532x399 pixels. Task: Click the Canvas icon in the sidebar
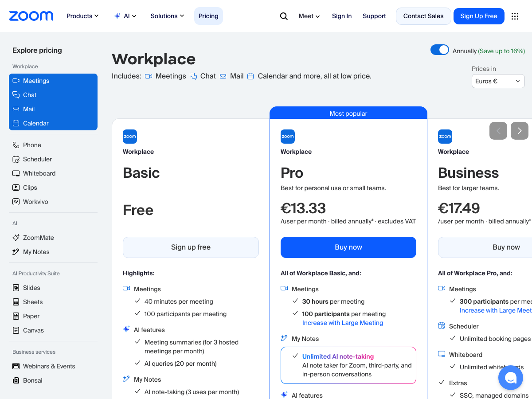16,330
